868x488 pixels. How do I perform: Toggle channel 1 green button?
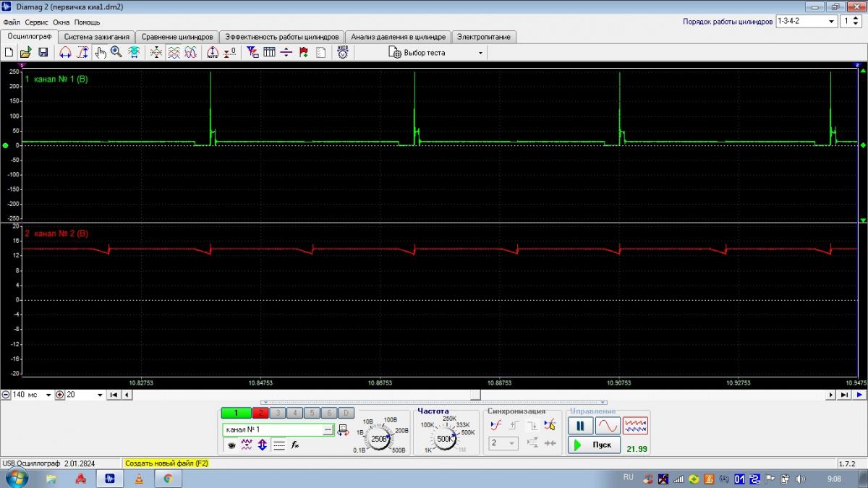(x=236, y=413)
